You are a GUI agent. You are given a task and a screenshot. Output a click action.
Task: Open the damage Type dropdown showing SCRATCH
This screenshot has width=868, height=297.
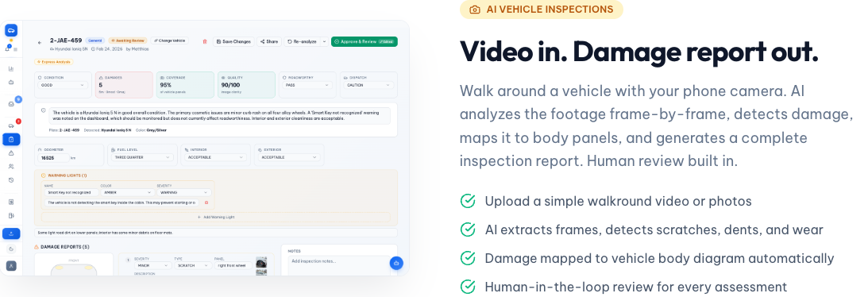click(x=192, y=265)
